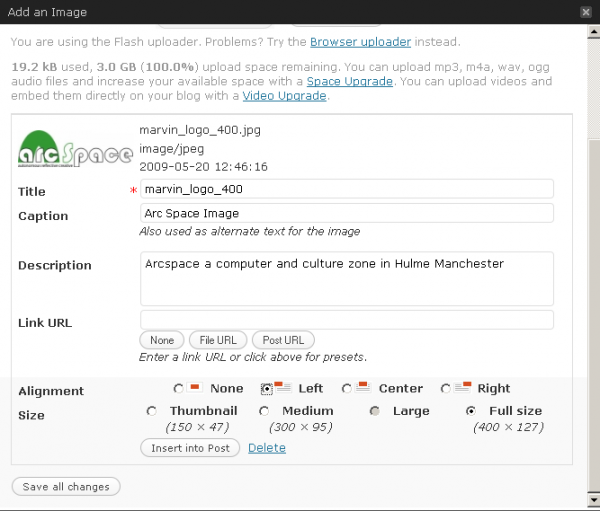Click the Title input field
This screenshot has width=600, height=511.
(346, 189)
